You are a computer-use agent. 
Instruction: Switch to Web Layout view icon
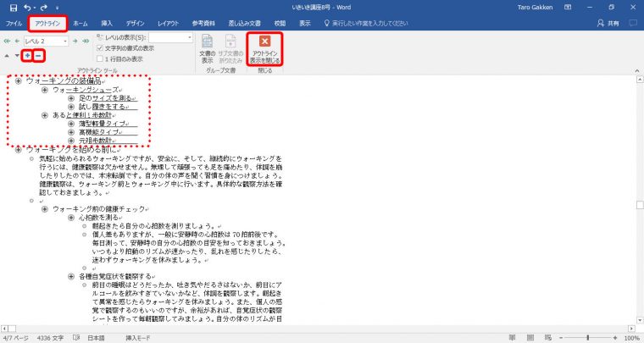tap(548, 338)
